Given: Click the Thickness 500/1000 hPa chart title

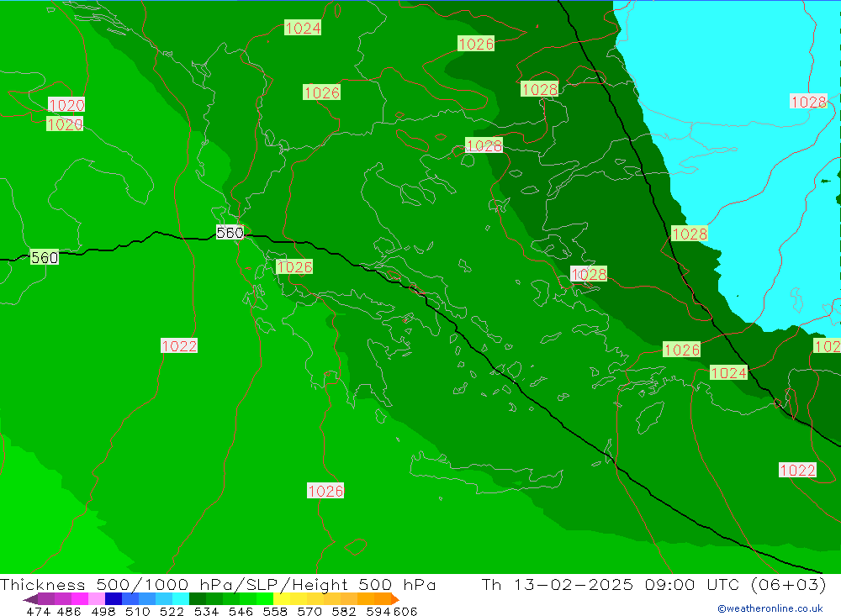Looking at the screenshot, I should pyautogui.click(x=217, y=584).
